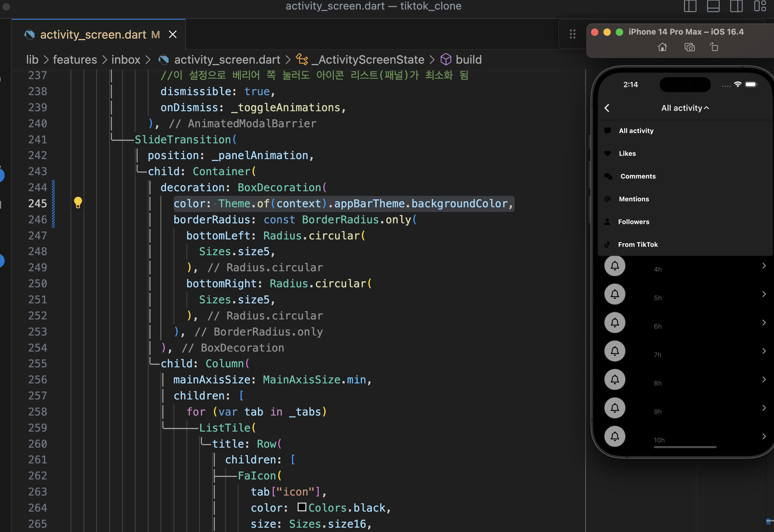The height and width of the screenshot is (532, 774).
Task: Click the Colors.black color swatch
Action: (x=302, y=507)
